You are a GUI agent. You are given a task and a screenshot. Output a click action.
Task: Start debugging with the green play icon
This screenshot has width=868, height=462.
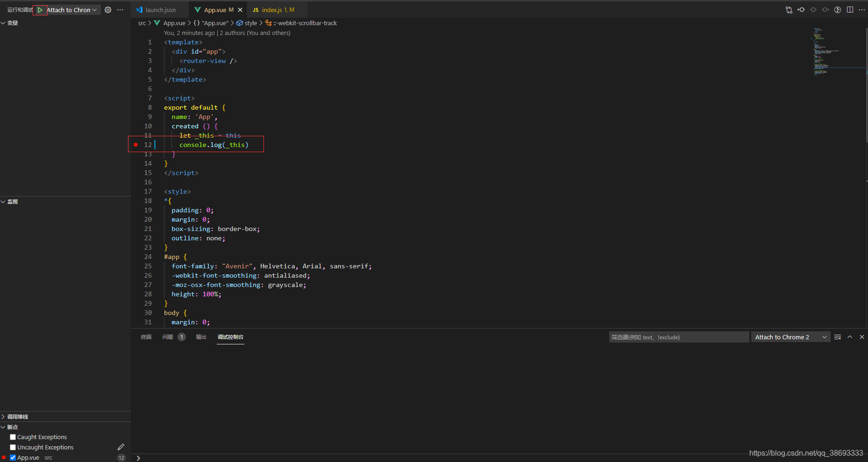coord(40,9)
